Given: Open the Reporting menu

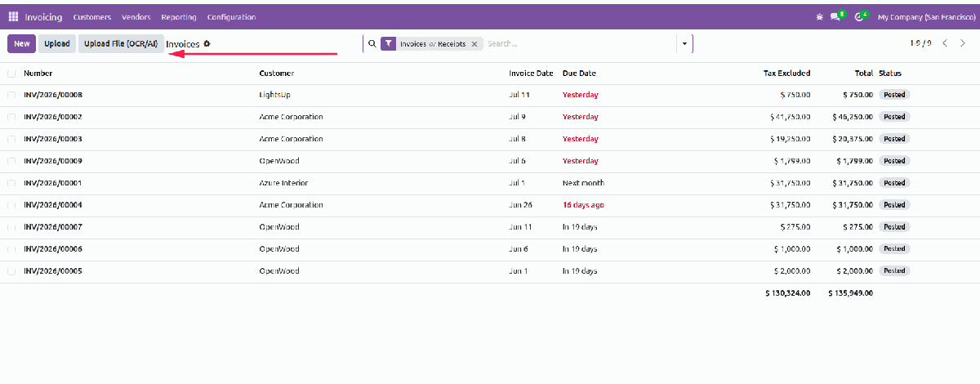Looking at the screenshot, I should coord(179,16).
